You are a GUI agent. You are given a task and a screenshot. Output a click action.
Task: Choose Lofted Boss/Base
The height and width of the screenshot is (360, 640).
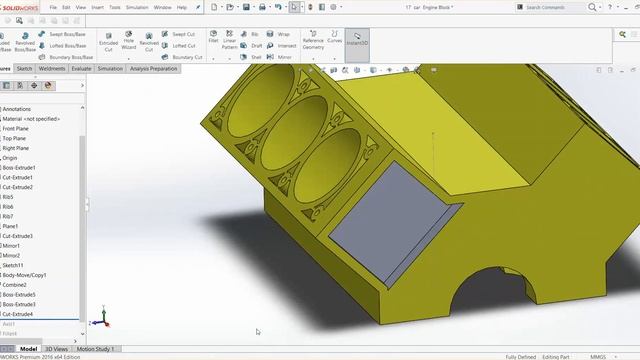pos(62,46)
